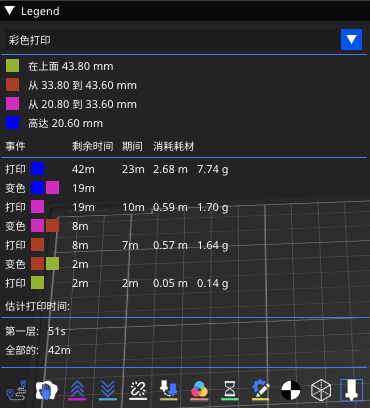Click the 1.64 g filament value
Viewport: 370px width, 408px height.
click(x=213, y=245)
